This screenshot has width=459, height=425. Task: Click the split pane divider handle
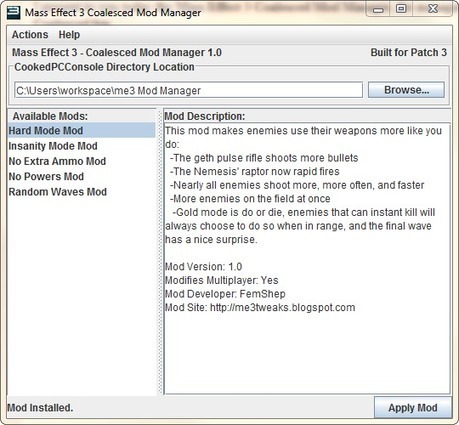click(x=160, y=252)
